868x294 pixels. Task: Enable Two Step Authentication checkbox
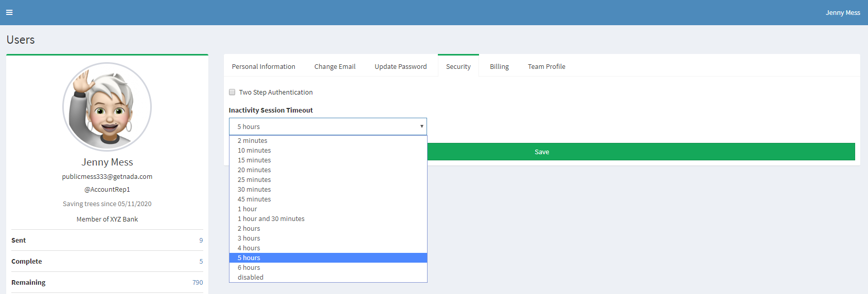(232, 92)
